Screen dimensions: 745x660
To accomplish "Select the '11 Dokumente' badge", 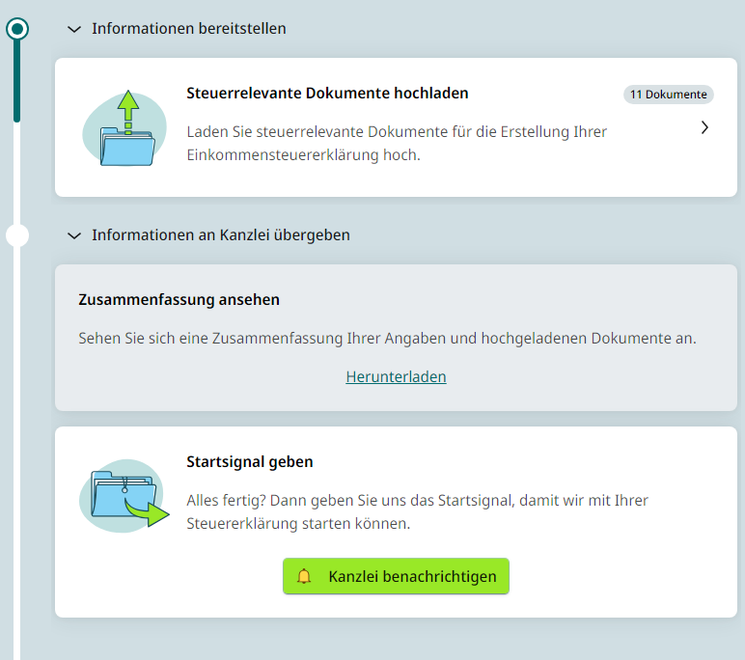I will 668,95.
